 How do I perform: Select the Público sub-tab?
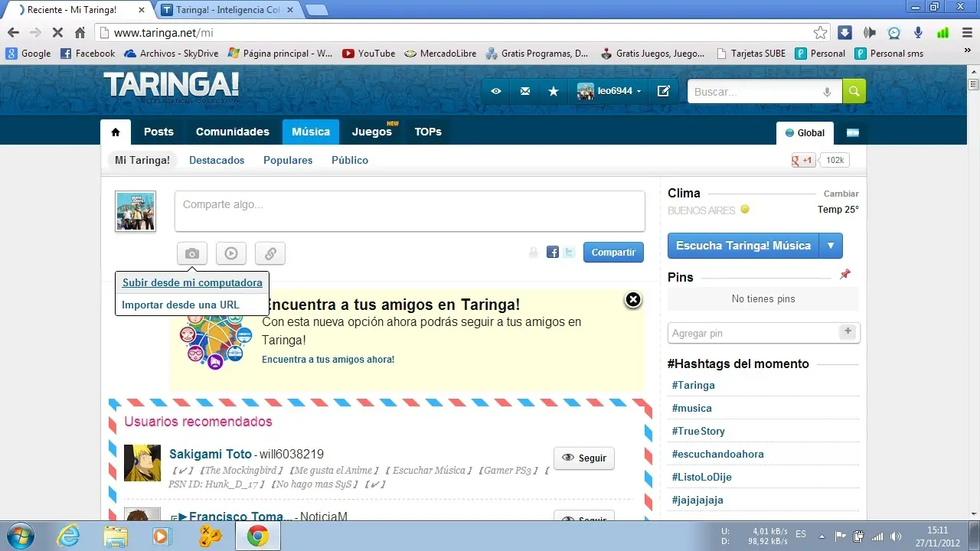click(x=350, y=160)
